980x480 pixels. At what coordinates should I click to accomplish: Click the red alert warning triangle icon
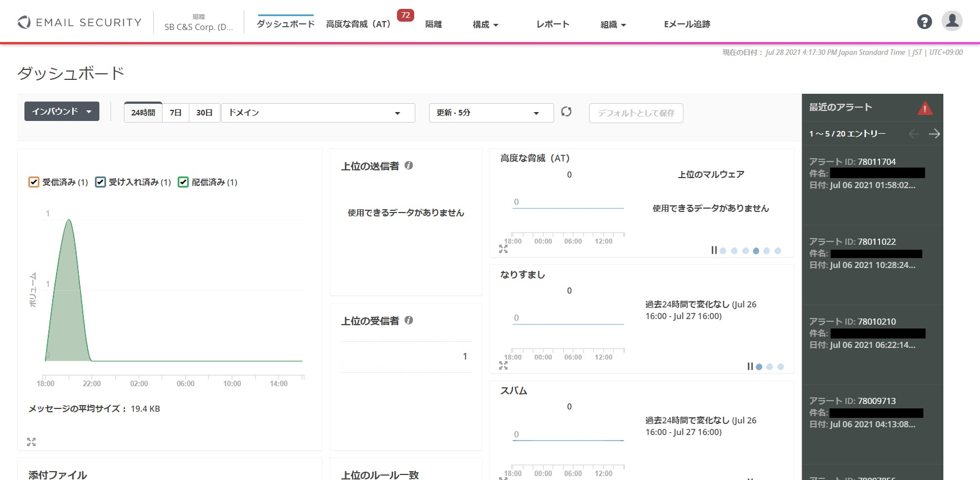click(x=925, y=108)
